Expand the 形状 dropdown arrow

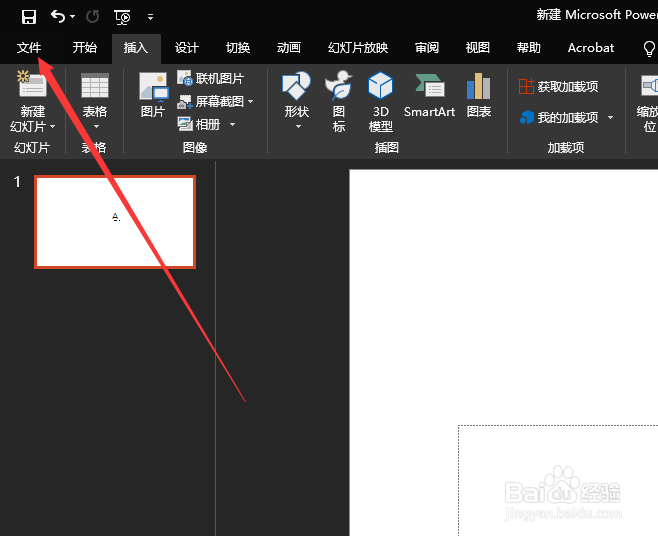click(x=298, y=126)
